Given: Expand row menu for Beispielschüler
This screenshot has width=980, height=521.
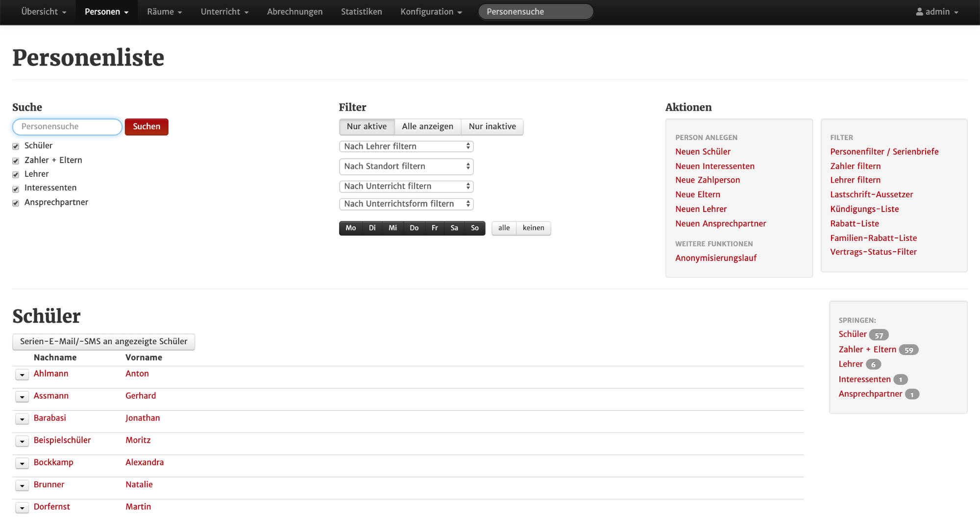Looking at the screenshot, I should [x=22, y=441].
